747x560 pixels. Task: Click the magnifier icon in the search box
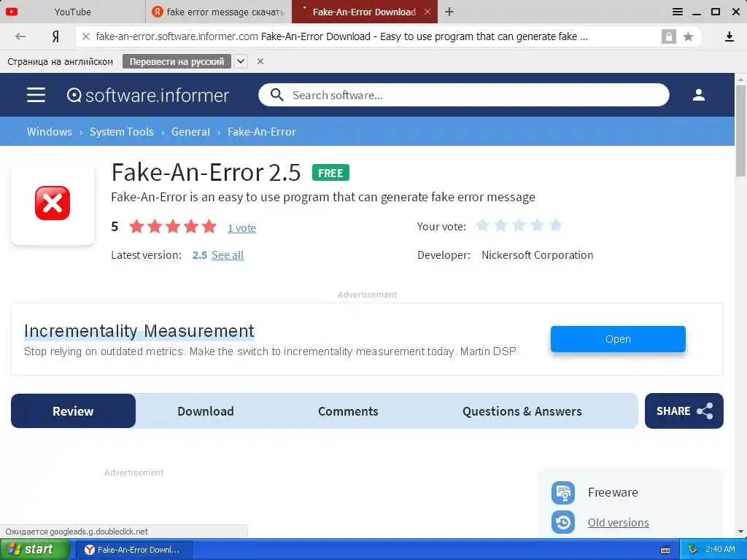pyautogui.click(x=276, y=95)
